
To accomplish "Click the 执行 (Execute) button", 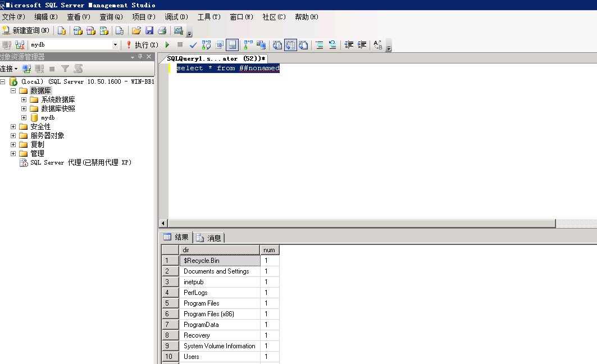I will (x=142, y=45).
